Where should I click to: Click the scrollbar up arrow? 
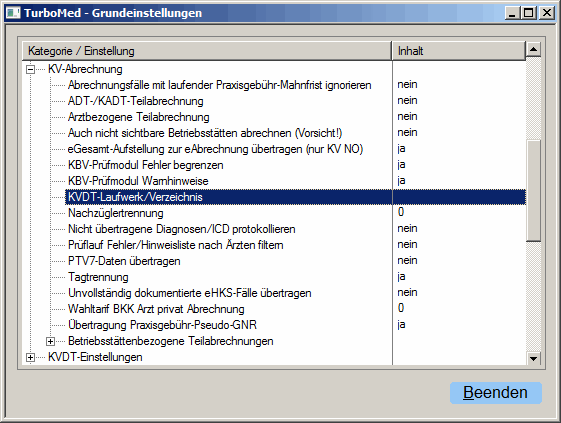pos(533,49)
